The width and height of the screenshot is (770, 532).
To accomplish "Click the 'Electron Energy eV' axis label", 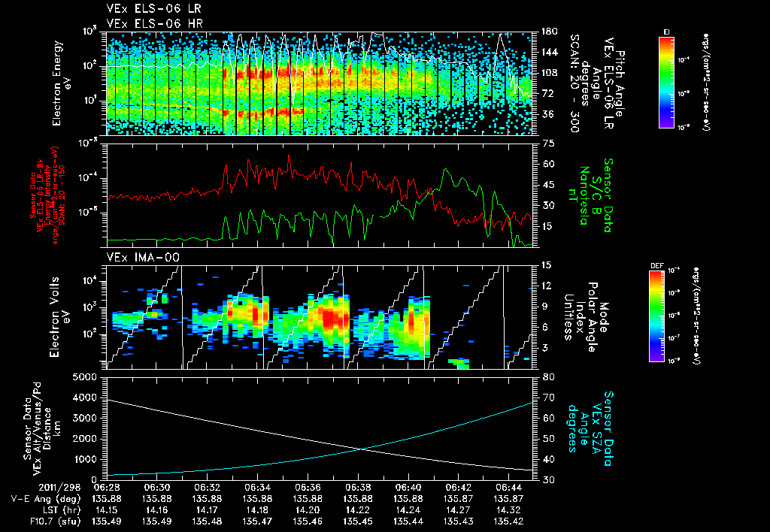I will pyautogui.click(x=62, y=83).
